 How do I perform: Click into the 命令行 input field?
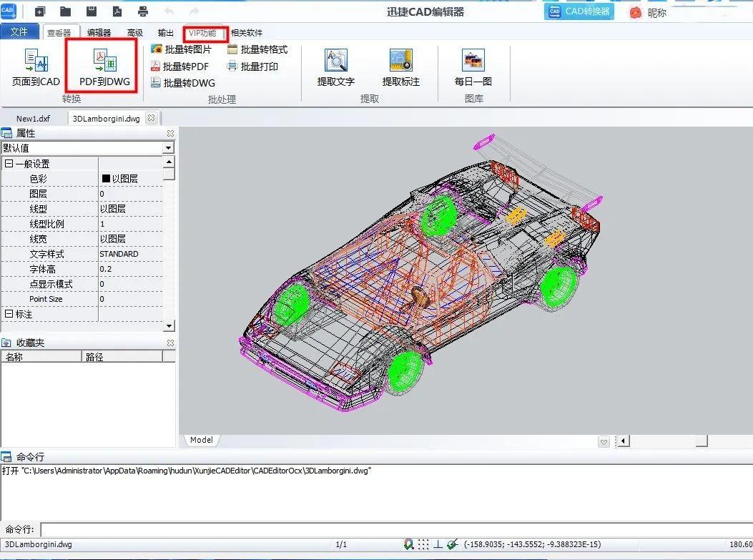(393, 529)
